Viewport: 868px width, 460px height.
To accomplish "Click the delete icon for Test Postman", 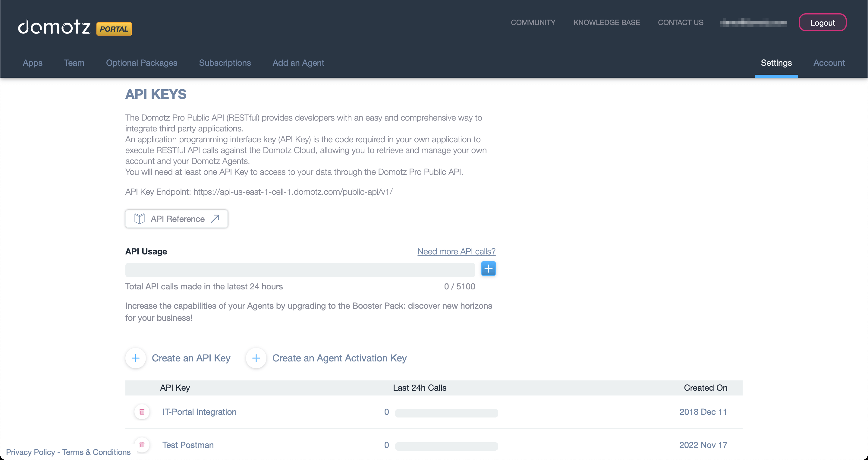I will (142, 445).
